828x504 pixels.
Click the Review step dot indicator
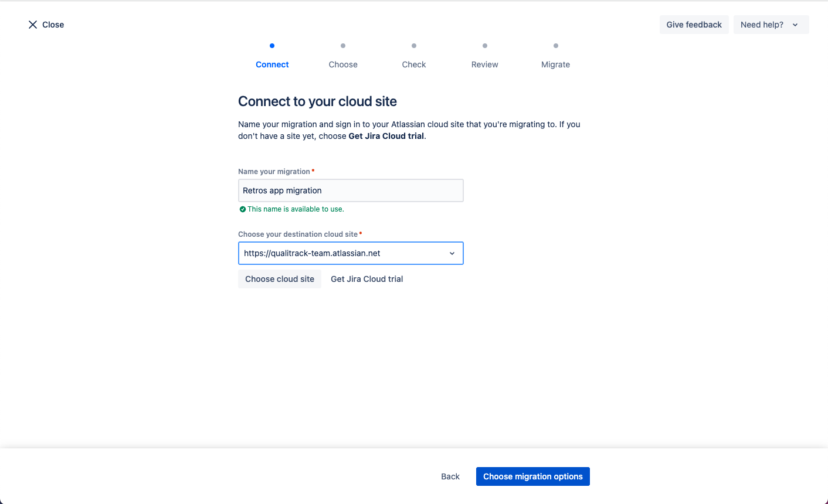pyautogui.click(x=485, y=46)
